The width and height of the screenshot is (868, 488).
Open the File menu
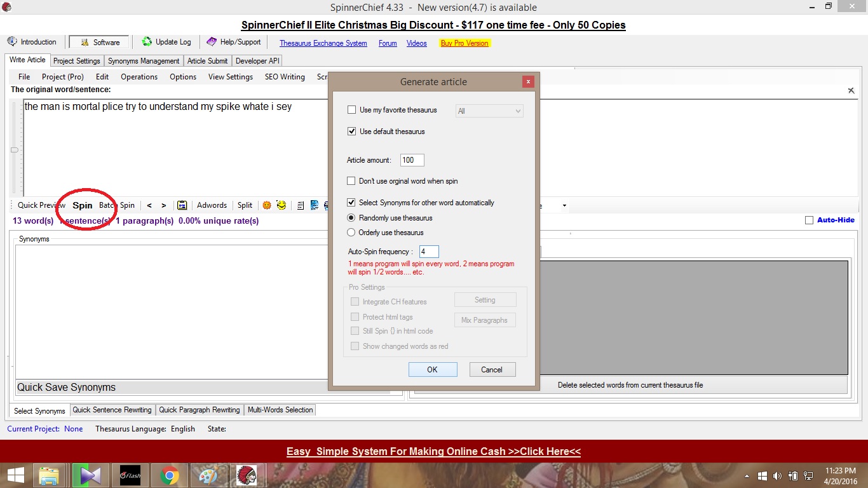(24, 77)
